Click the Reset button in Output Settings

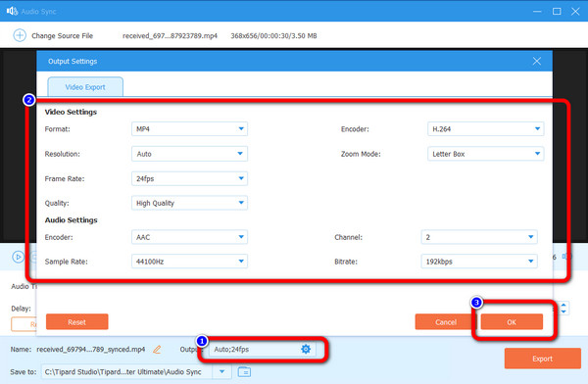[76, 322]
